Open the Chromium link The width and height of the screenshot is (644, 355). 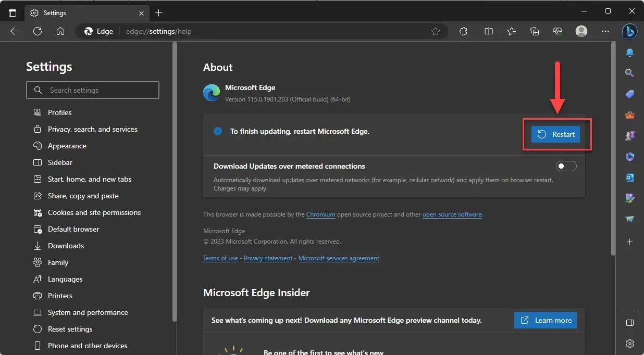coord(320,214)
